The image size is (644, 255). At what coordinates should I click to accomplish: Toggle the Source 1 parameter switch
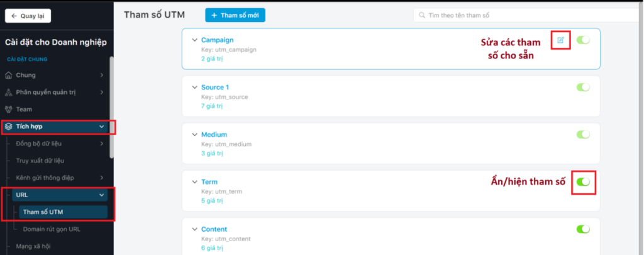pos(583,87)
